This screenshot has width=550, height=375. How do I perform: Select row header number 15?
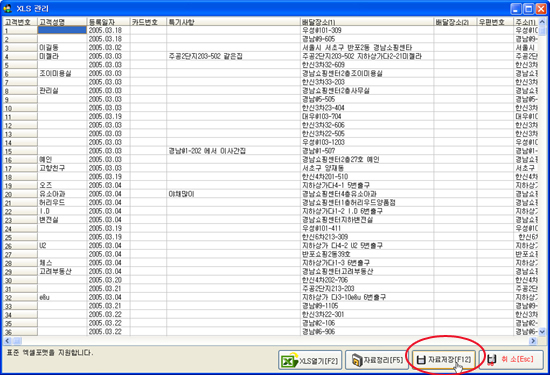coord(20,151)
